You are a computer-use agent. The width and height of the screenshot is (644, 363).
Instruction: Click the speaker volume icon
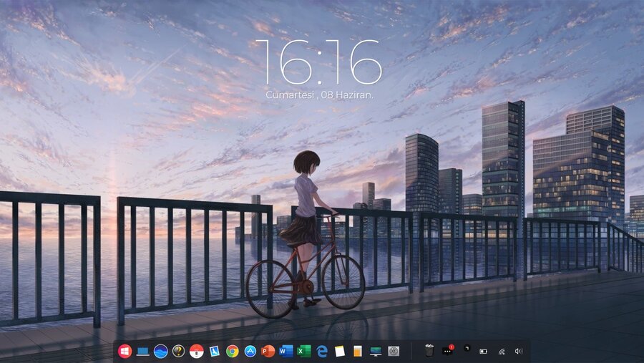[x=519, y=351]
